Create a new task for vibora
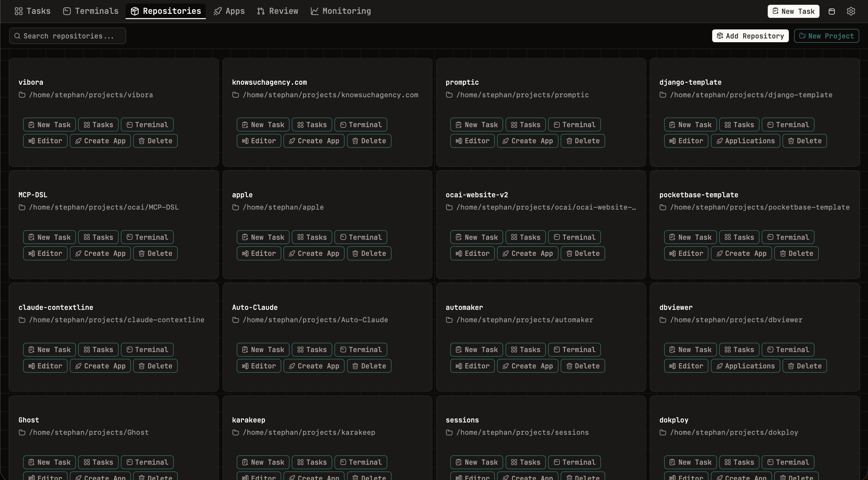 50,125
